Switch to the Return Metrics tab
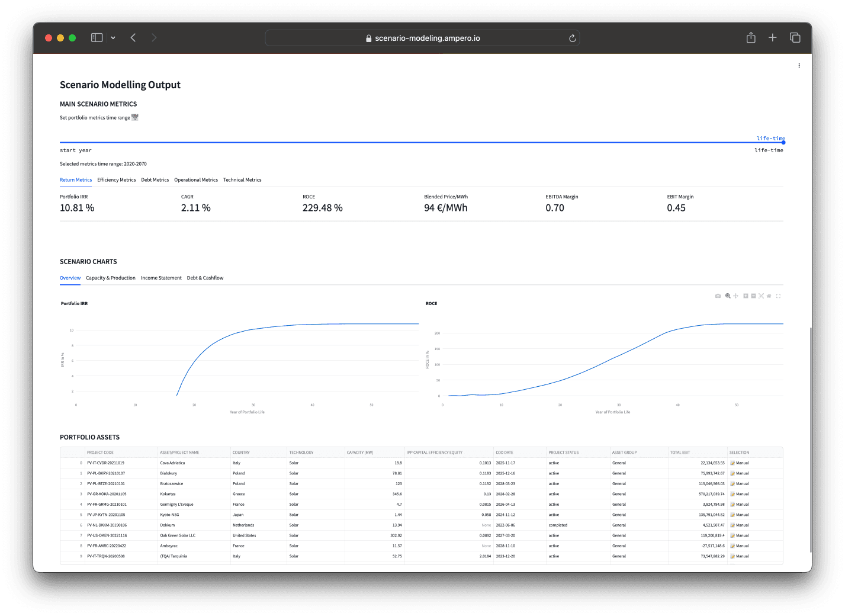Viewport: 845px width, 616px height. point(76,180)
